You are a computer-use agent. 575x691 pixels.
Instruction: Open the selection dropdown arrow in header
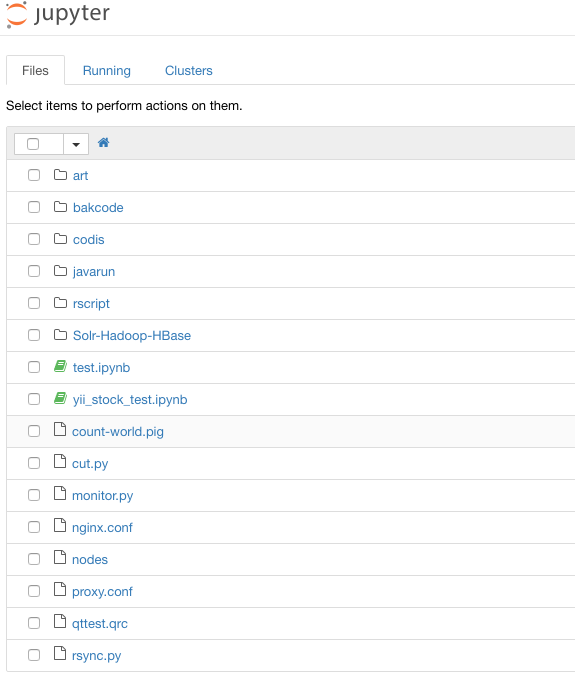pyautogui.click(x=76, y=144)
